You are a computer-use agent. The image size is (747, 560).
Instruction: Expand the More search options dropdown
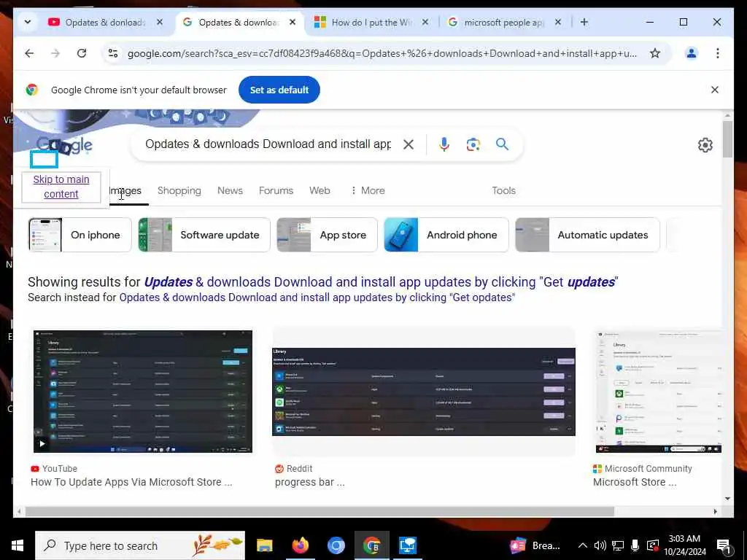coord(368,190)
